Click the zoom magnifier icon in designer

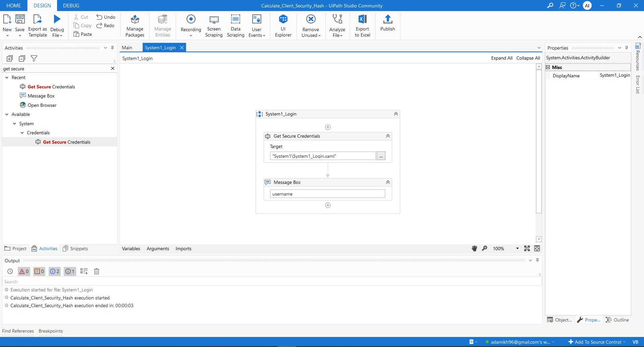(485, 249)
